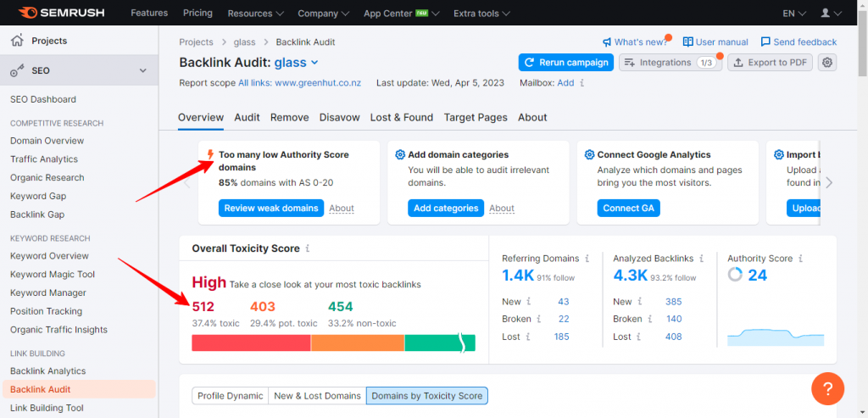This screenshot has width=868, height=418.
Task: Click info icon beside Referring Domains Lost
Action: pyautogui.click(x=527, y=337)
